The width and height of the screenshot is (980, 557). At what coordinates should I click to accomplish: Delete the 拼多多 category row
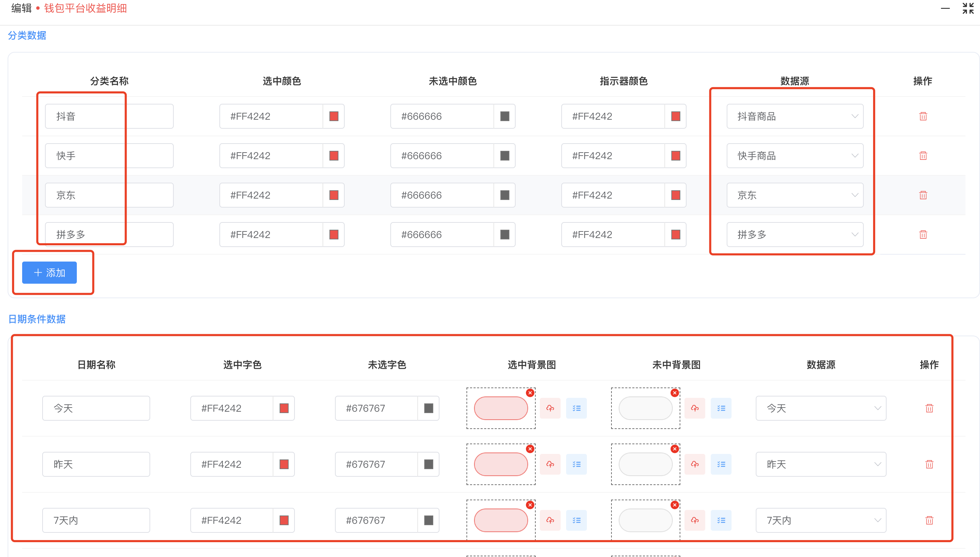click(923, 235)
